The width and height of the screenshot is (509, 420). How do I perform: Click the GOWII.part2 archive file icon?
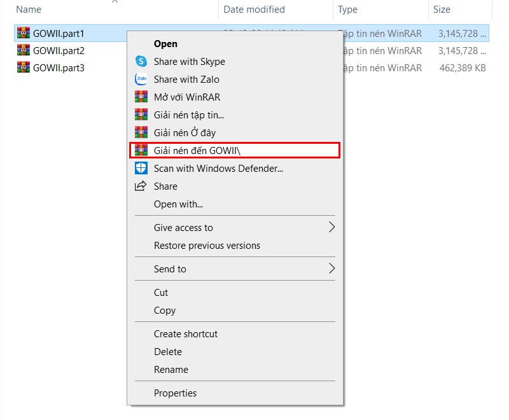coord(24,51)
